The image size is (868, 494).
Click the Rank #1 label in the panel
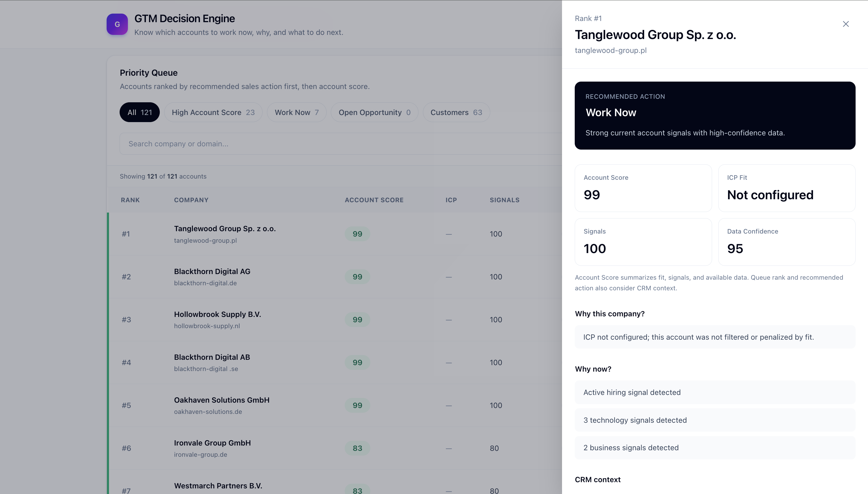588,18
